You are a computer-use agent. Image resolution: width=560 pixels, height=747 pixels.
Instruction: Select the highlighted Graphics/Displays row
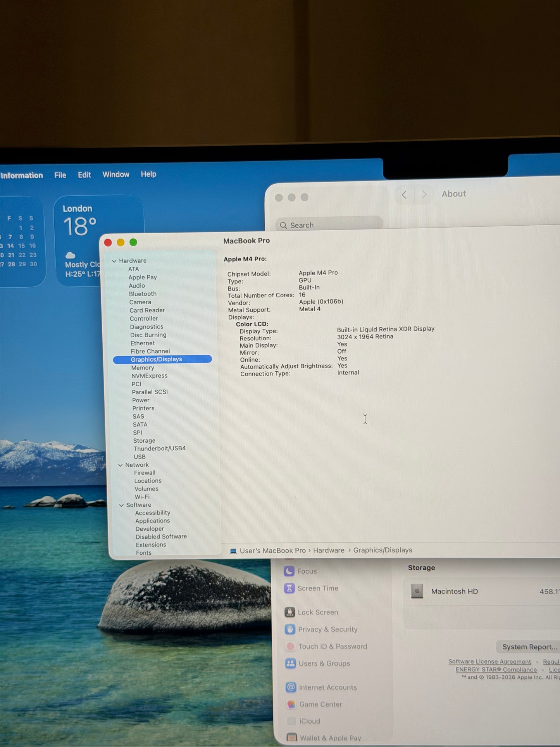coord(162,359)
